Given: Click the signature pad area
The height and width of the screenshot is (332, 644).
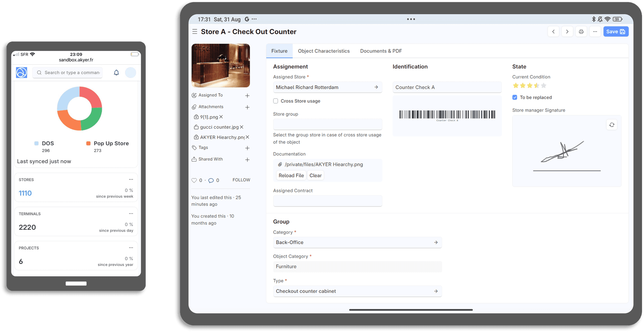Looking at the screenshot, I should click(x=567, y=151).
